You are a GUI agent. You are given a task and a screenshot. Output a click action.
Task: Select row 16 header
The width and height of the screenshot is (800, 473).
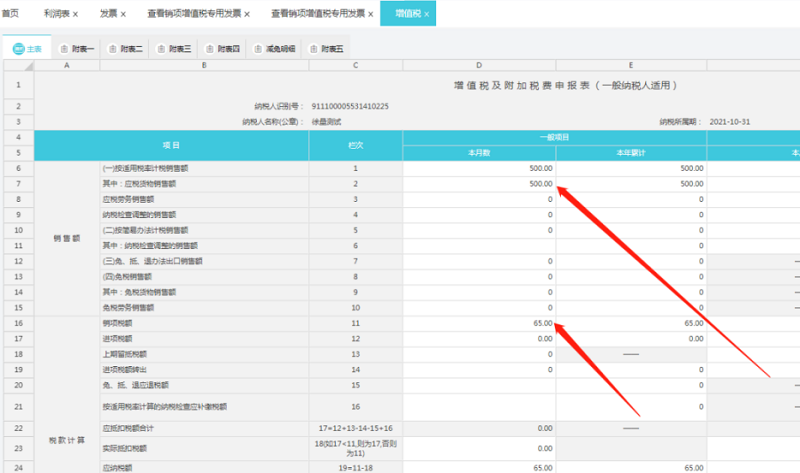click(x=19, y=323)
